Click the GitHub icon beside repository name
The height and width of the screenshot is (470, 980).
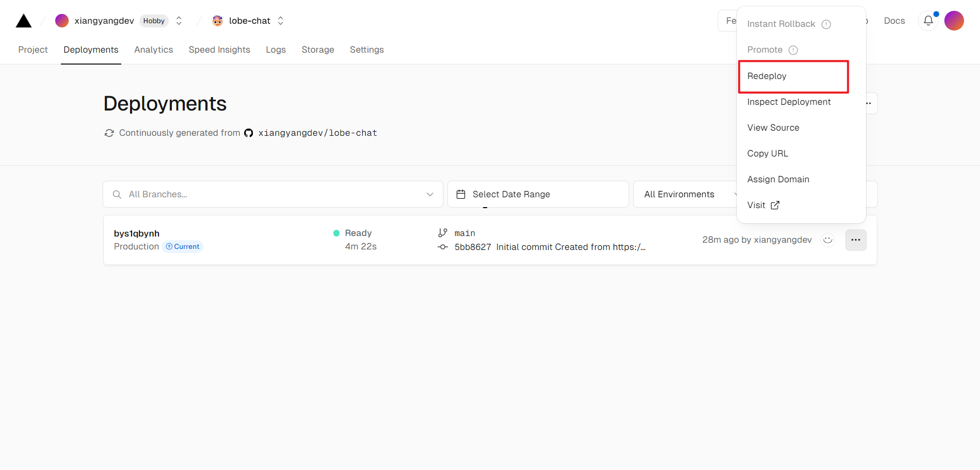point(249,133)
